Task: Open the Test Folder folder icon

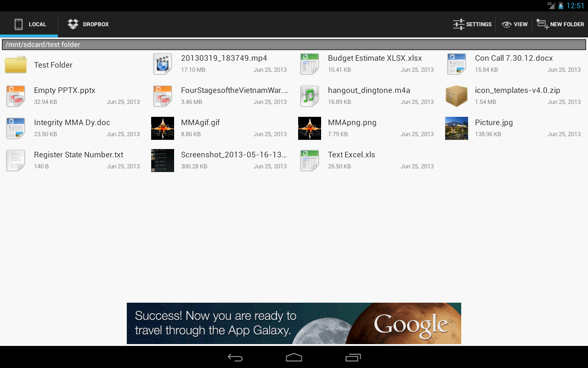Action: pyautogui.click(x=16, y=65)
